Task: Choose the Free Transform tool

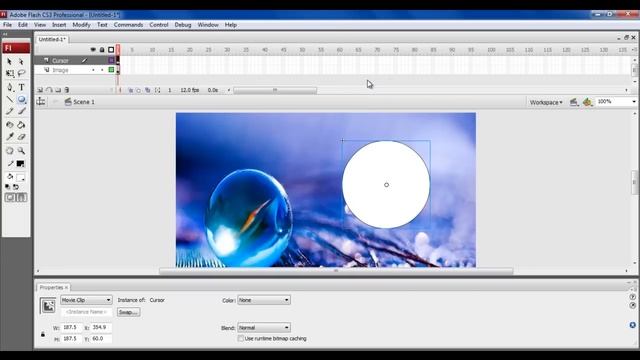Action: (x=9, y=73)
